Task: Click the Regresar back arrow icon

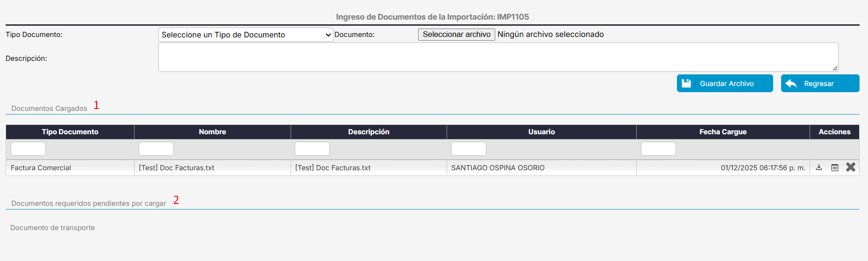Action: point(791,84)
